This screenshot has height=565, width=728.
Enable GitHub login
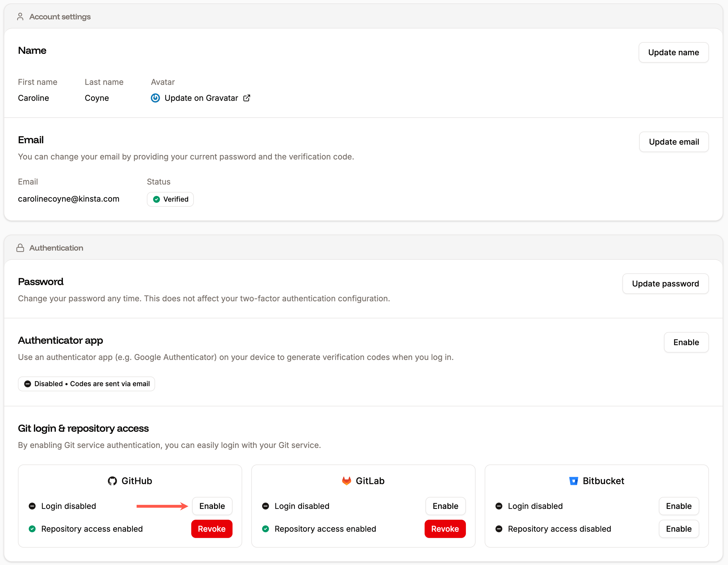pos(212,506)
